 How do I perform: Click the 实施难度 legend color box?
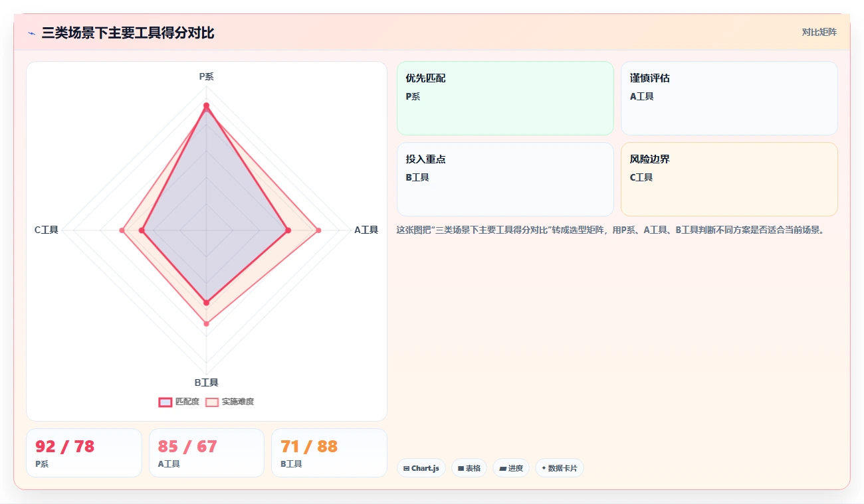[x=212, y=402]
